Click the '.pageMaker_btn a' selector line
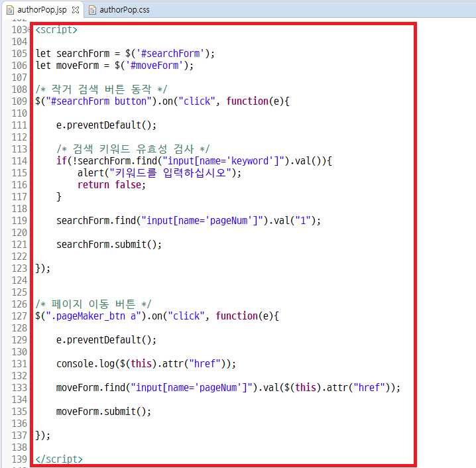The width and height of the screenshot is (476, 468). (157, 316)
